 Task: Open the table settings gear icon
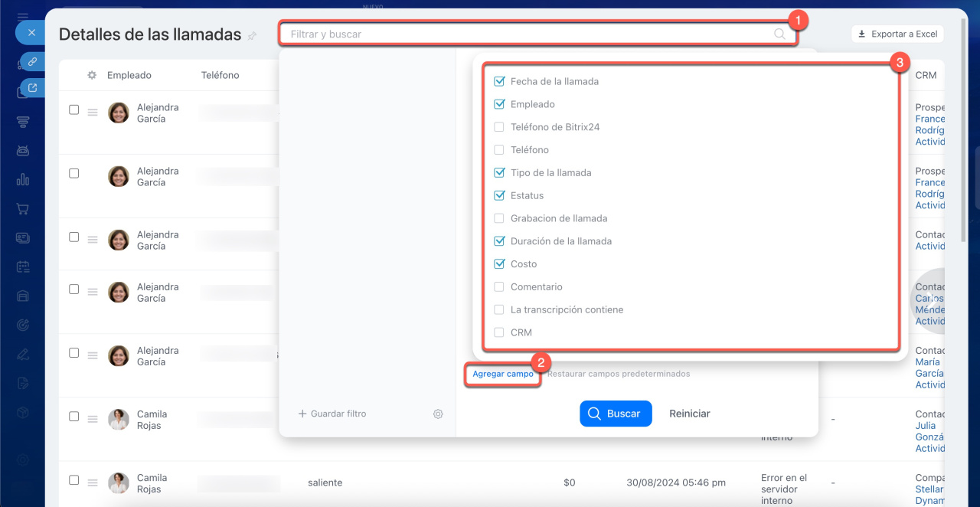[92, 75]
